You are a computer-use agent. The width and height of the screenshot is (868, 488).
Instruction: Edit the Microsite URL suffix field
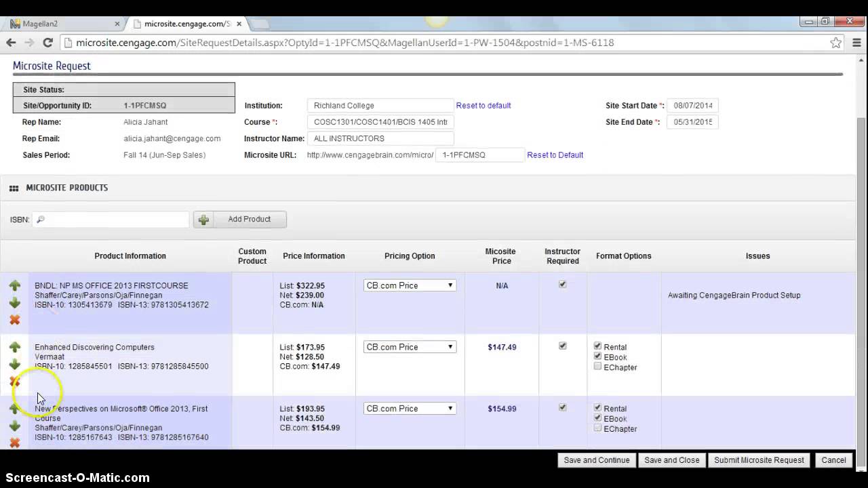pos(480,155)
